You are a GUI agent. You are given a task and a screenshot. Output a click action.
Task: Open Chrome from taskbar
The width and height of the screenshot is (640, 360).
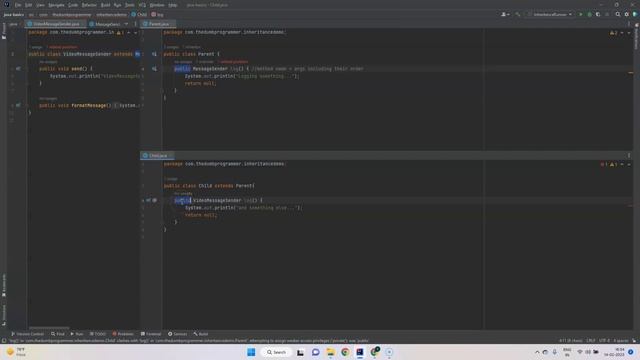pos(345,352)
